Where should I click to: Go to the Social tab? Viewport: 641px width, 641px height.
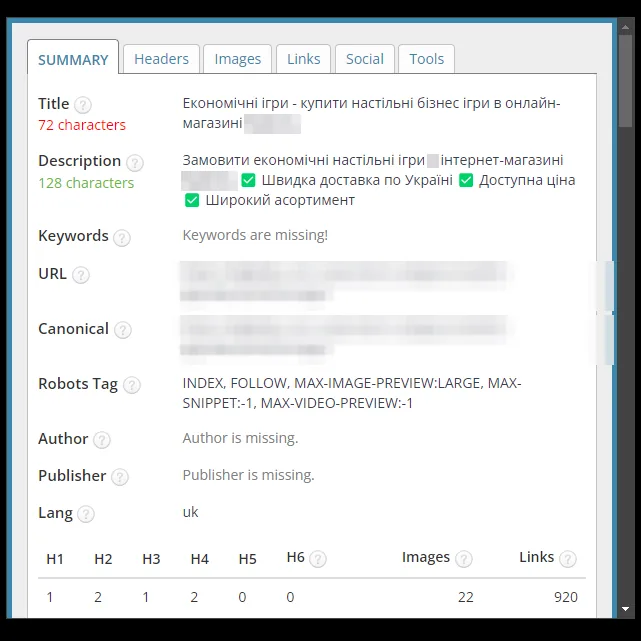(365, 59)
